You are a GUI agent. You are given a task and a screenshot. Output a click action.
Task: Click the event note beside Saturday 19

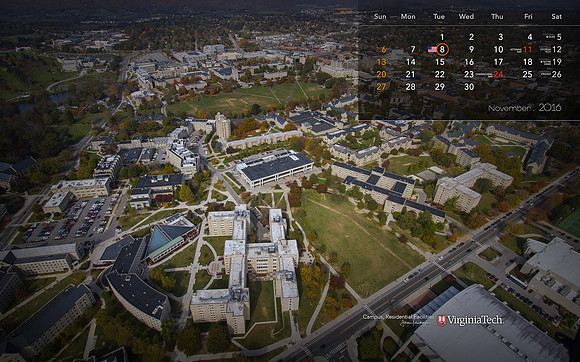click(545, 62)
